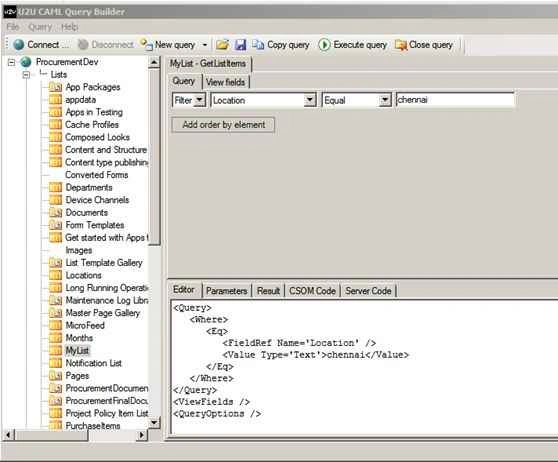Click the Disconnect toolbar icon

point(83,45)
